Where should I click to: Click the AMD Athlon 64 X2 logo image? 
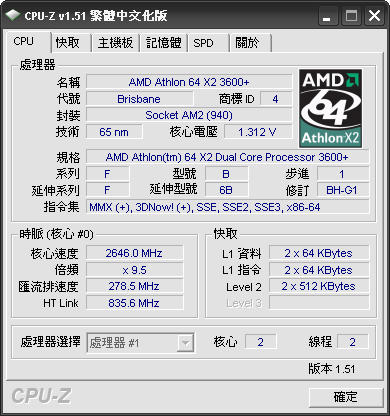pos(330,109)
